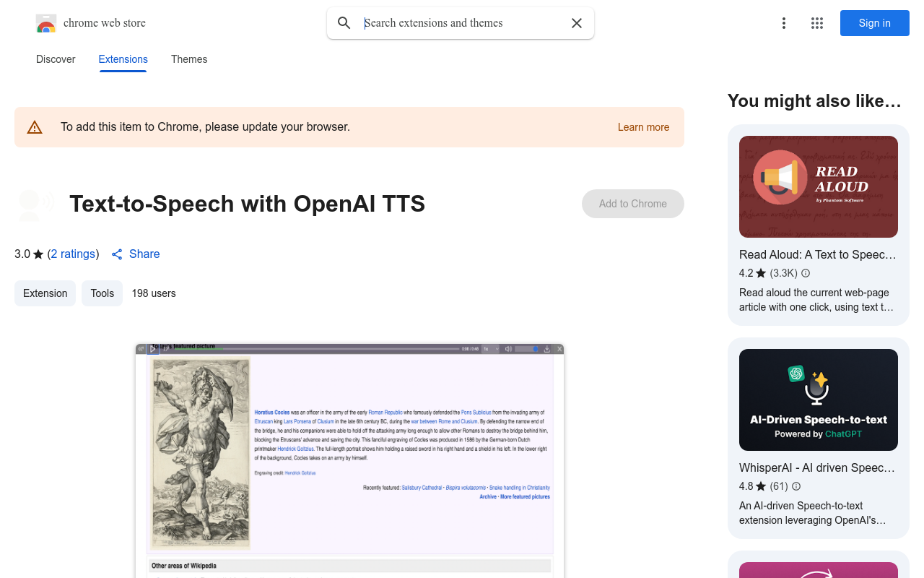924x578 pixels.
Task: Click the Read Aloud: A Text to Speech title
Action: (x=818, y=255)
